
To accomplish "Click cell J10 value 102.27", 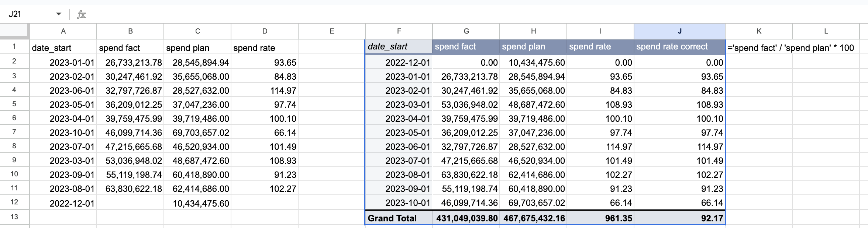I will click(680, 175).
